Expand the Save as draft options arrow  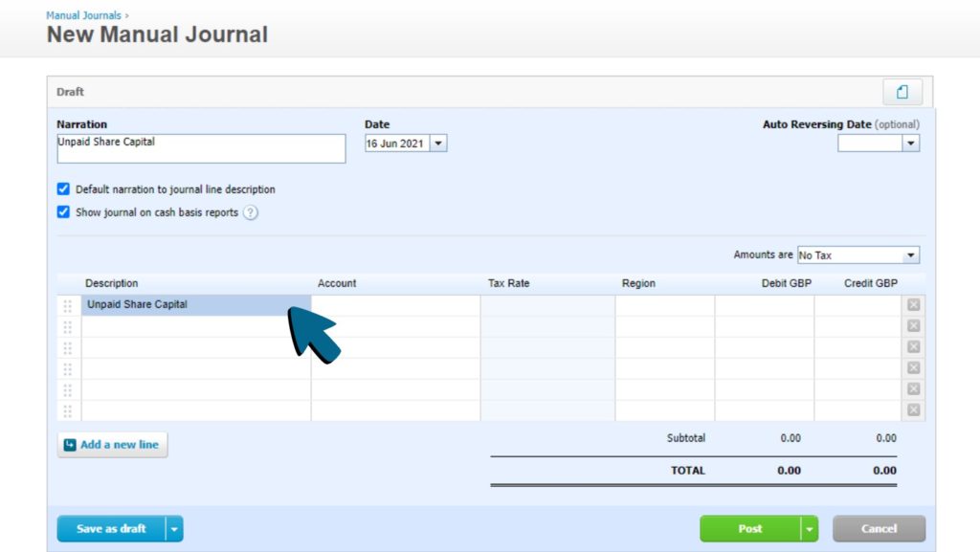(x=174, y=529)
